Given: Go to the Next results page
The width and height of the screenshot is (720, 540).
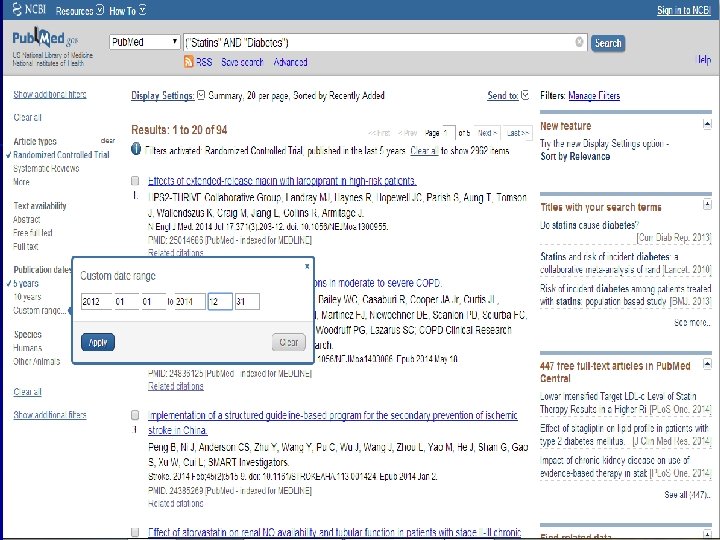Looking at the screenshot, I should click(487, 133).
